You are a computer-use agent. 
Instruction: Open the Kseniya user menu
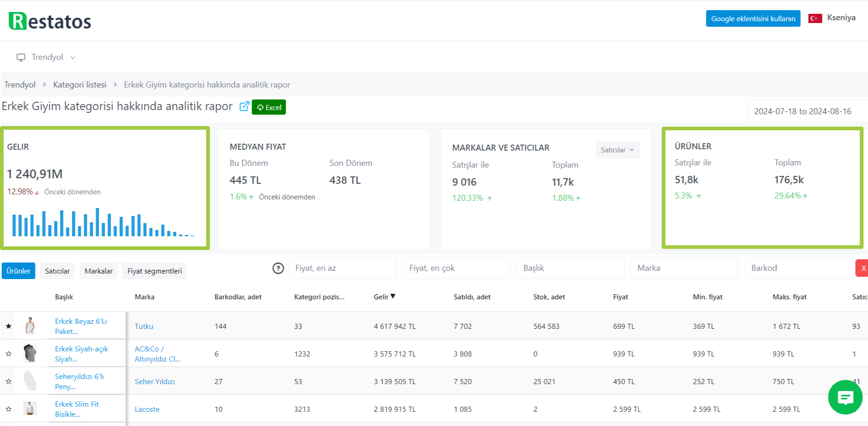(841, 18)
